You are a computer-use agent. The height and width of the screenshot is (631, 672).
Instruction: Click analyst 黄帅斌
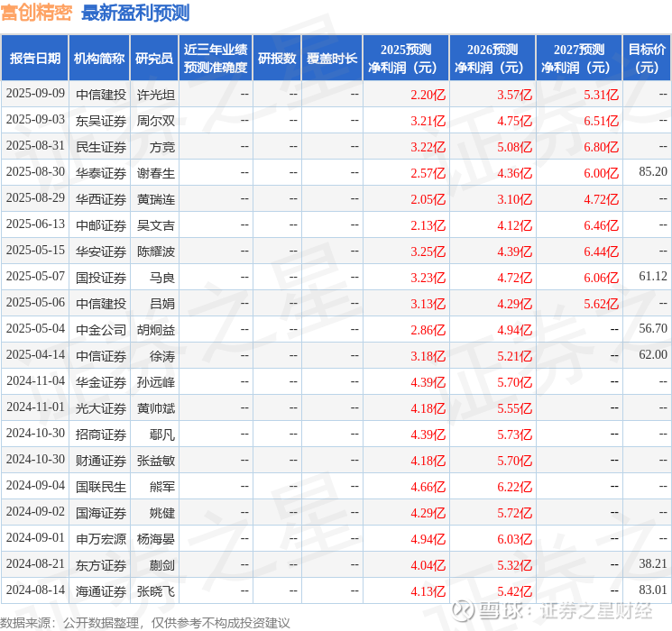point(155,408)
